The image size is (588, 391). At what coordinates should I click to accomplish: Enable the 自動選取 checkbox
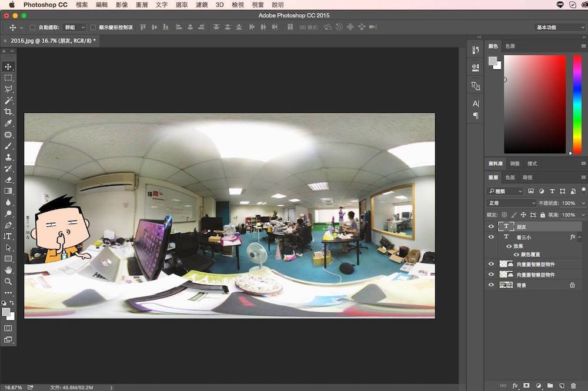(x=33, y=28)
